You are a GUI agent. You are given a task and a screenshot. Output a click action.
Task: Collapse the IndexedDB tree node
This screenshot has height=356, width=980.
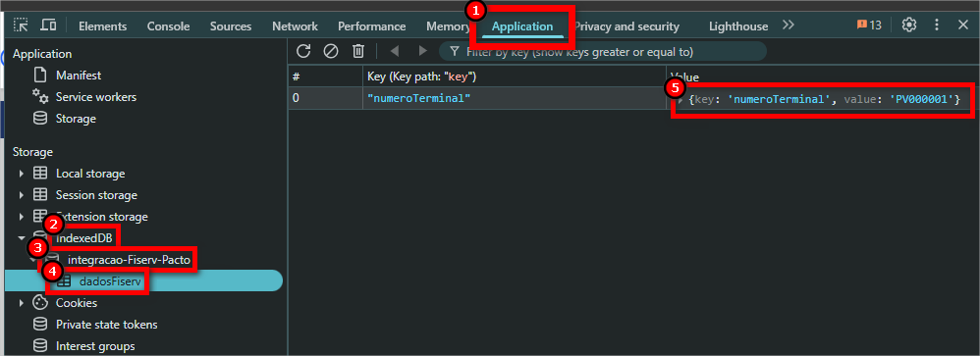tap(22, 238)
